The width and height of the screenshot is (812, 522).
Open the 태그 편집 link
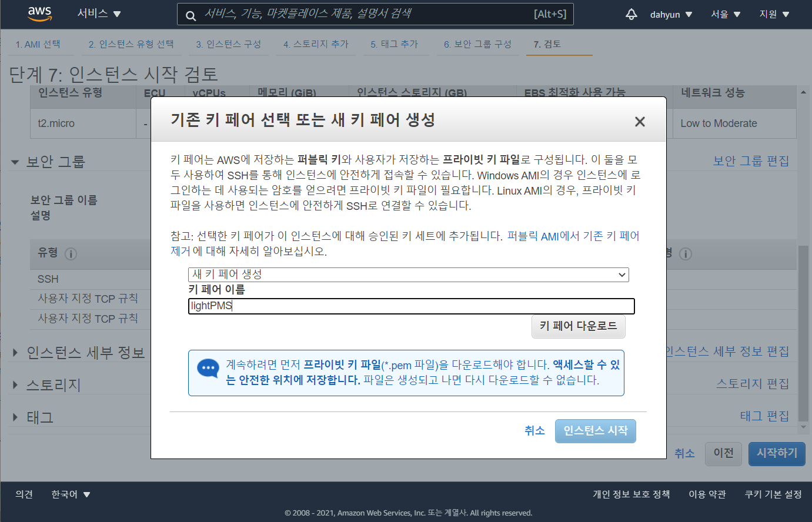point(764,416)
